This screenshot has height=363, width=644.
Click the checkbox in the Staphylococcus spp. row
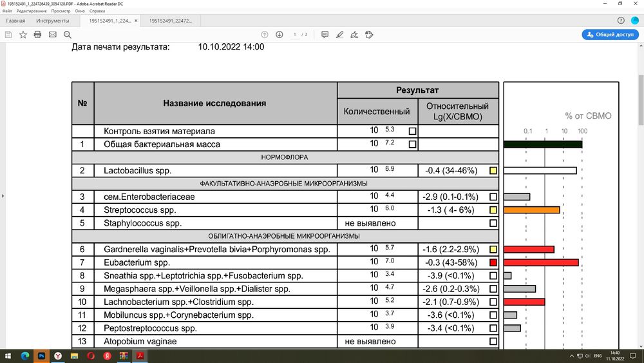493,224
